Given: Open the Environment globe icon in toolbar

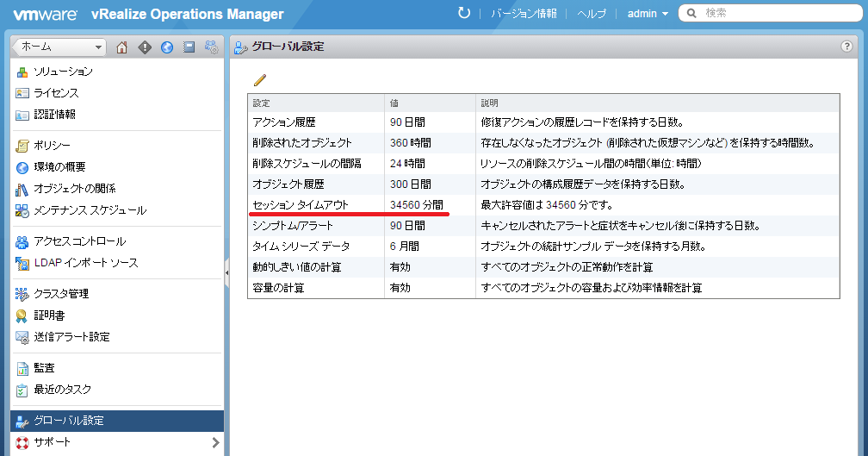Looking at the screenshot, I should point(167,47).
